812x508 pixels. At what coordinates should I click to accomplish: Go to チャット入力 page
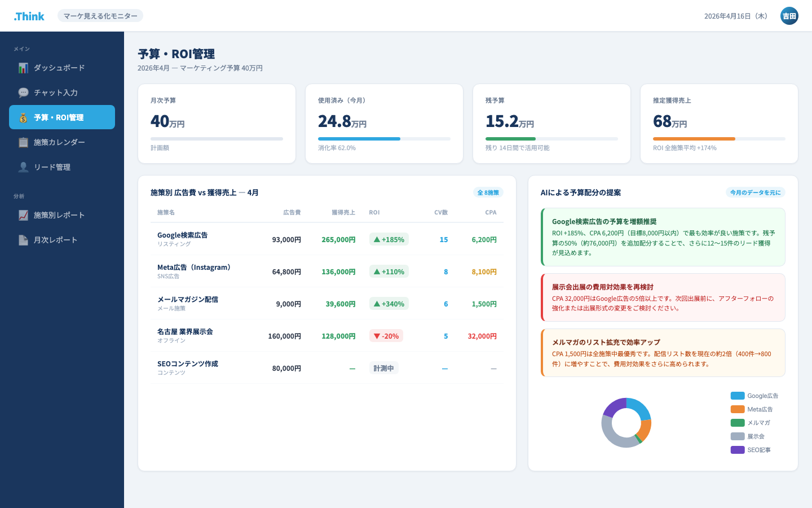(x=62, y=93)
